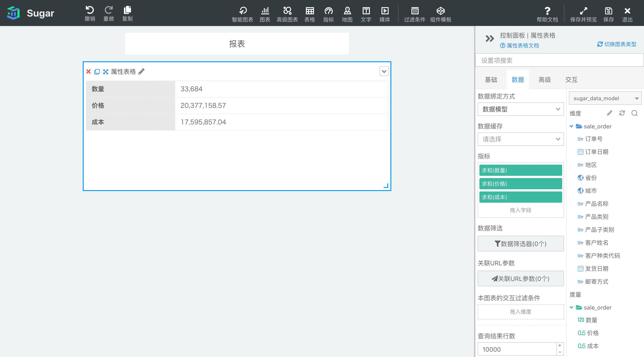Image resolution: width=644 pixels, height=357 pixels.
Task: Collapse the control panel with double-arrow icon
Action: [489, 38]
